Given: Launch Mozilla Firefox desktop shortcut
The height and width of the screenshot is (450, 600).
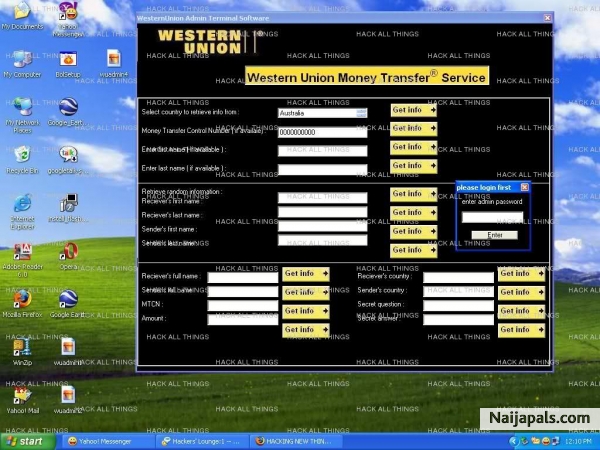Looking at the screenshot, I should (x=22, y=304).
